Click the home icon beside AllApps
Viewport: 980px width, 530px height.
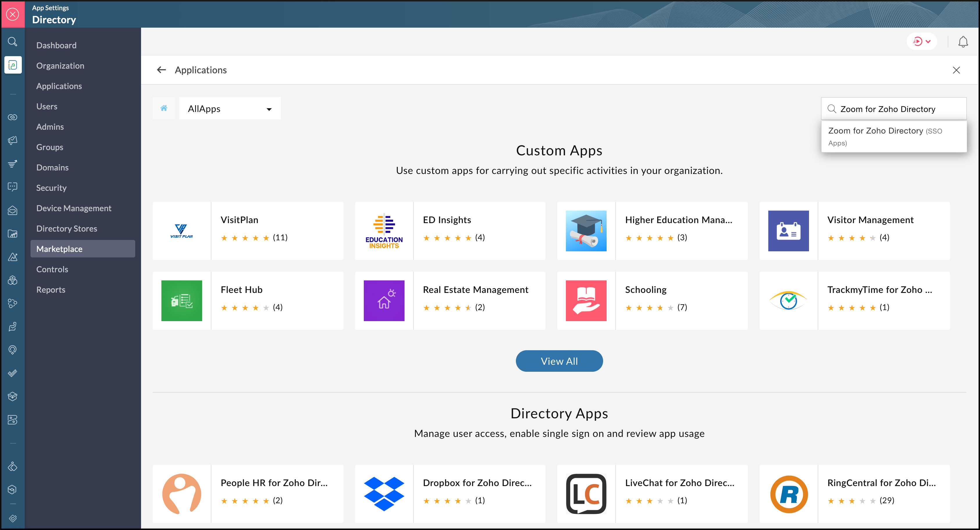(164, 109)
